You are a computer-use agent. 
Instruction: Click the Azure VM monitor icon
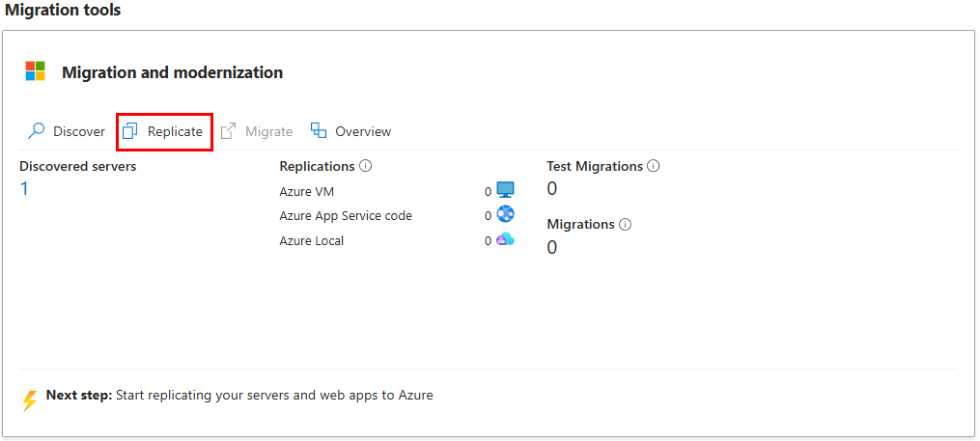click(505, 190)
